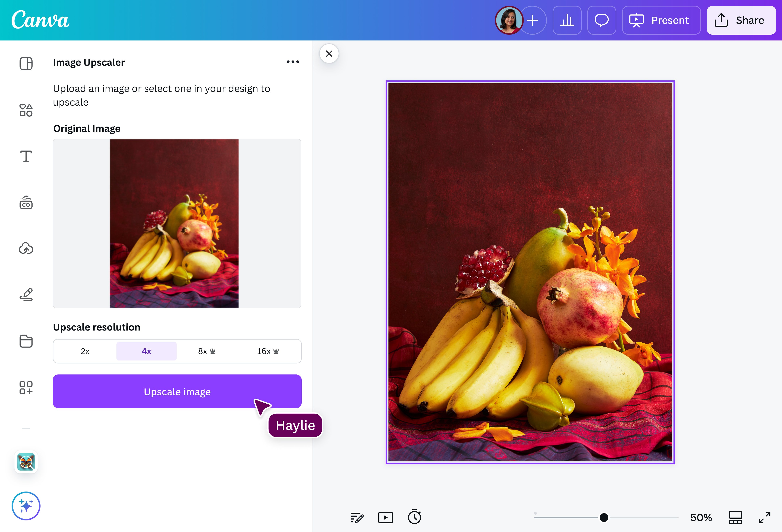Open the design insights chart icon
Viewport: 782px width, 532px height.
coord(567,20)
